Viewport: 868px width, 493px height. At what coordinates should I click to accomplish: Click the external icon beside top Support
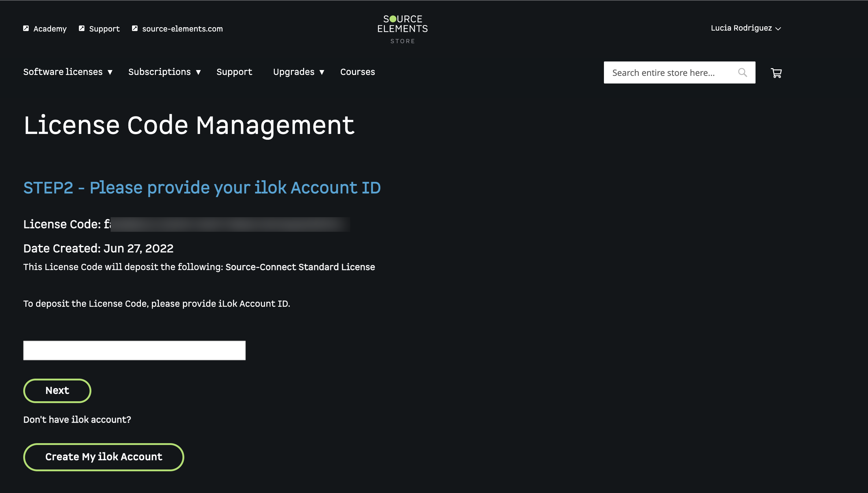82,28
